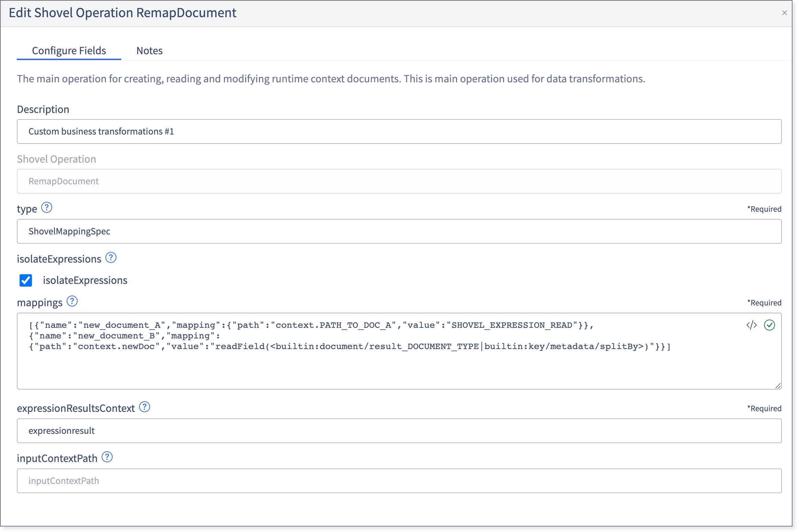The width and height of the screenshot is (798, 532).
Task: Close the Edit Shovel Operation dialog
Action: (x=784, y=13)
